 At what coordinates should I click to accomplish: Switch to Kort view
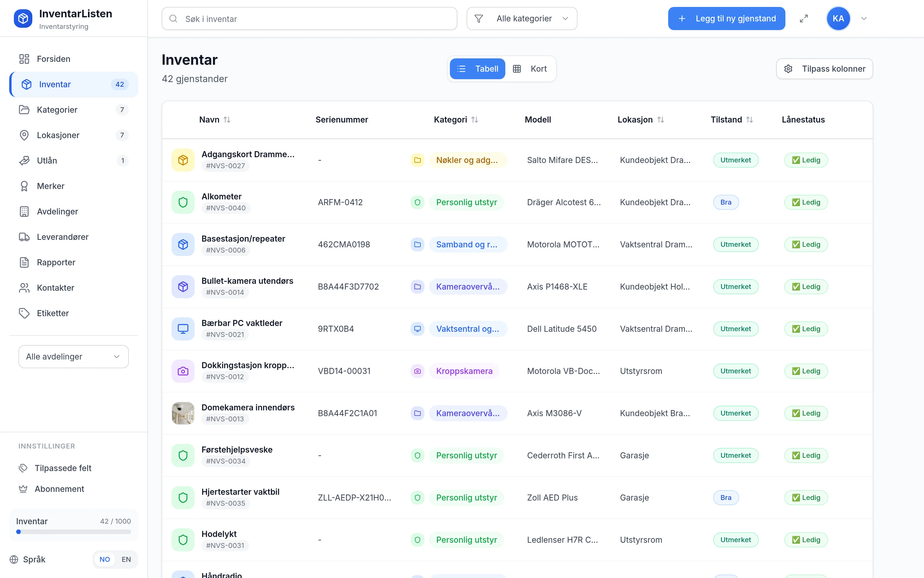(x=530, y=69)
